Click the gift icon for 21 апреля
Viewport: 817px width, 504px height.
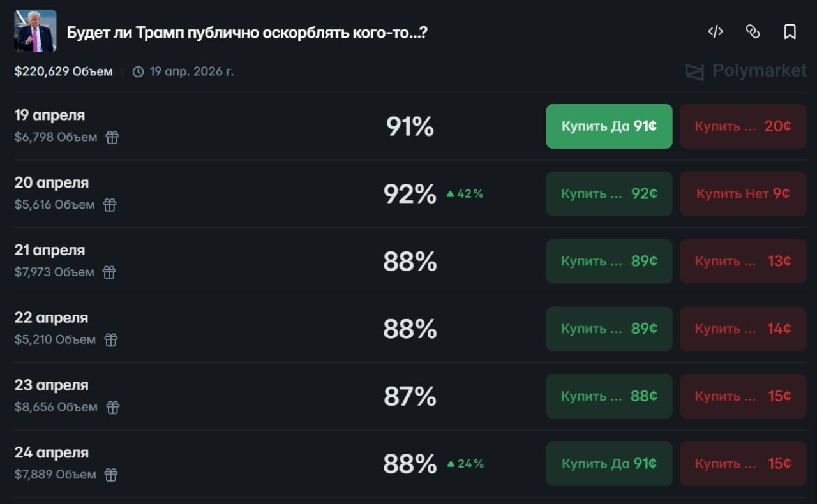pyautogui.click(x=109, y=272)
